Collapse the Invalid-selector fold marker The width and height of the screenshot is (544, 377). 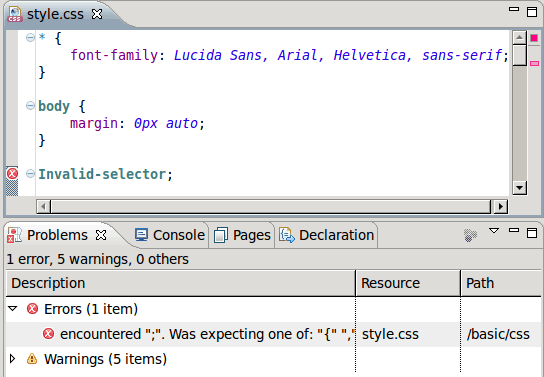point(31,173)
